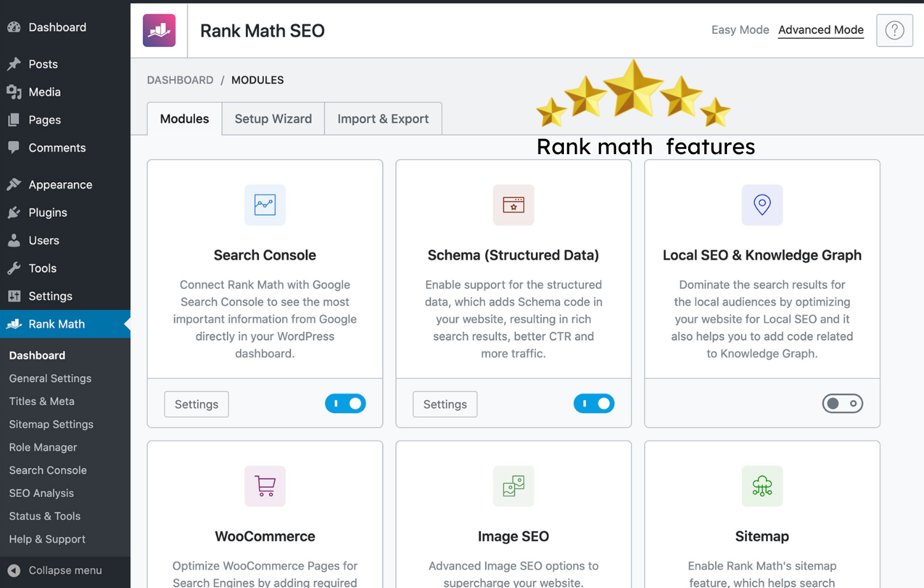Image resolution: width=924 pixels, height=588 pixels.
Task: Click the Search Console chart icon
Action: coord(264,204)
